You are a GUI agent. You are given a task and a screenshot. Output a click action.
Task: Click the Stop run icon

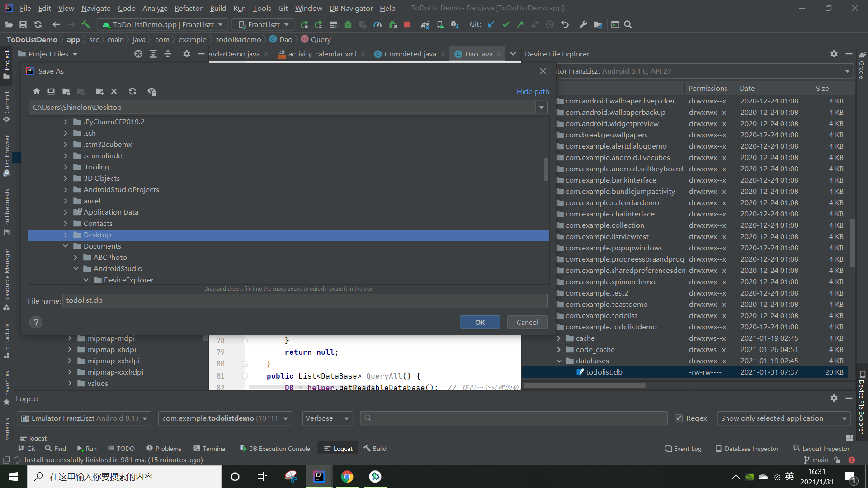407,24
